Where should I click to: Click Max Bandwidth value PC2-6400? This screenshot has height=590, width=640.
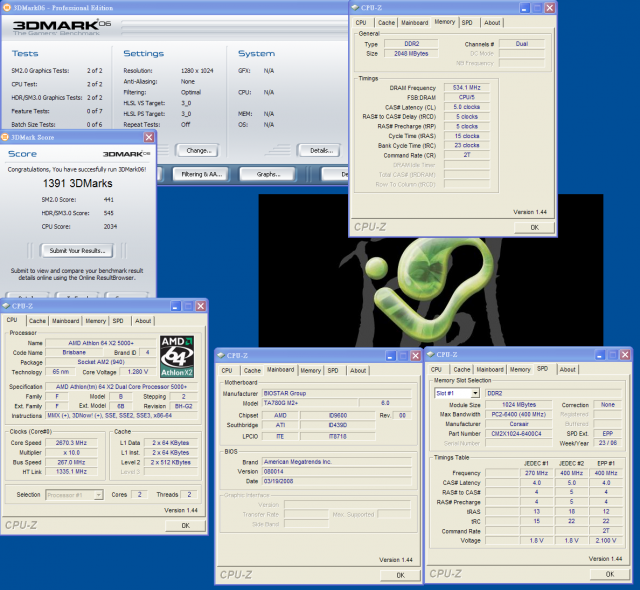[519, 414]
